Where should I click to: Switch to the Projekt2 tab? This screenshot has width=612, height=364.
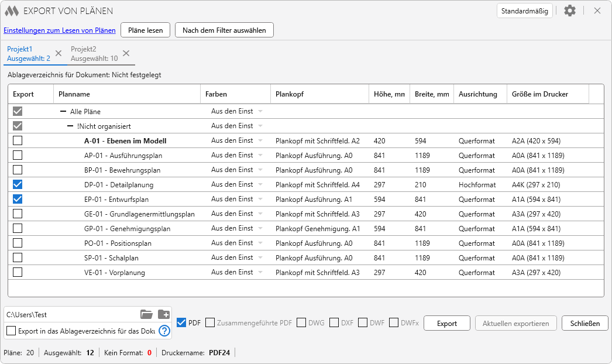click(94, 53)
